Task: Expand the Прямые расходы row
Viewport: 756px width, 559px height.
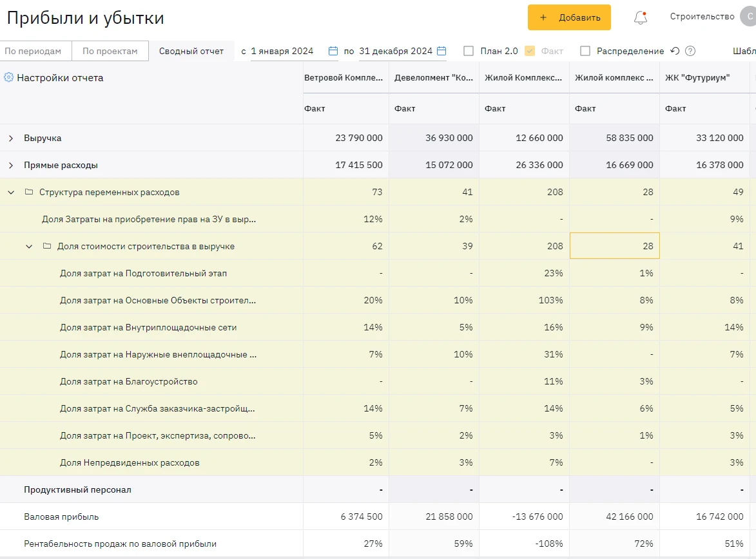Action: pyautogui.click(x=11, y=165)
